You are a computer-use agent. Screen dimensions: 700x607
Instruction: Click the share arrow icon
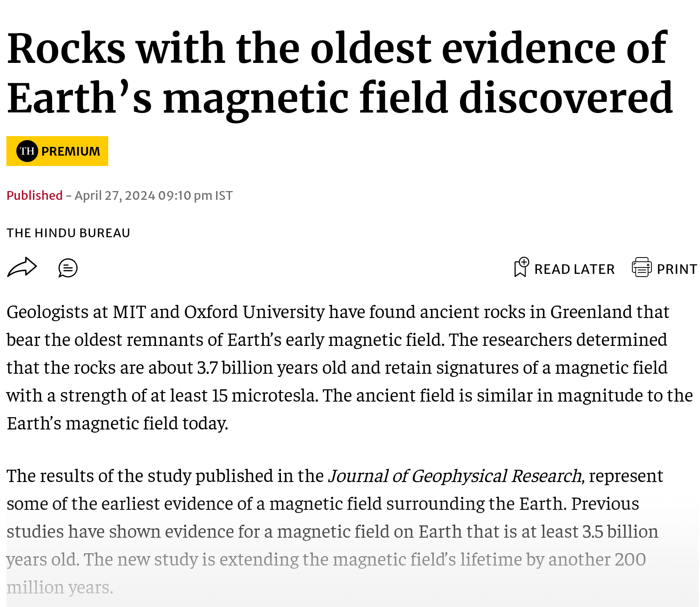pos(22,267)
